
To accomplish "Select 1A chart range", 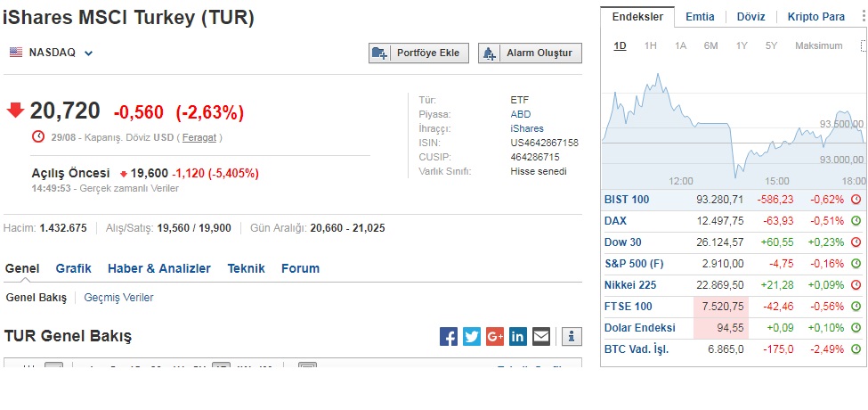I will (680, 46).
